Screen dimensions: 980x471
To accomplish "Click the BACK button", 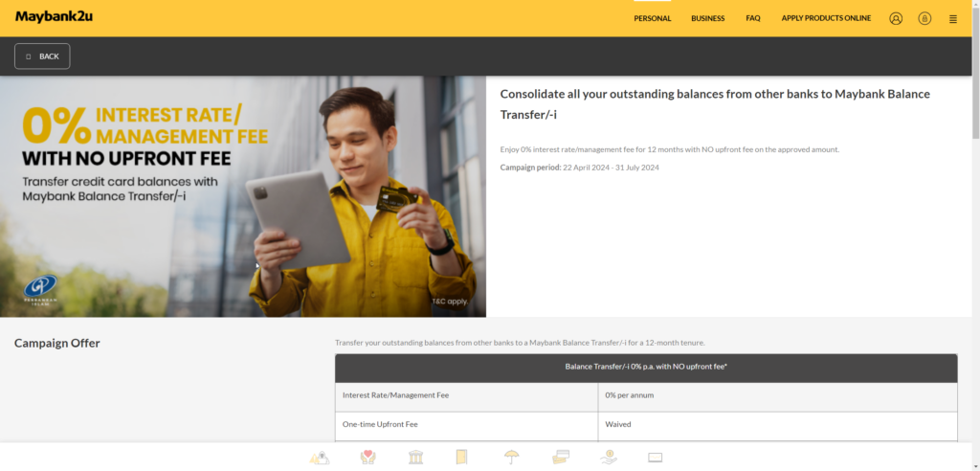I will [42, 56].
